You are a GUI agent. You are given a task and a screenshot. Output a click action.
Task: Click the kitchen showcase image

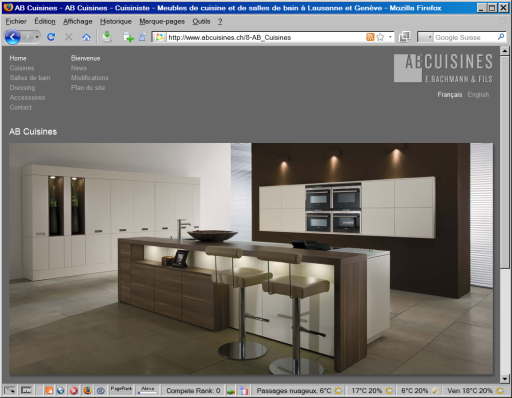tap(251, 259)
